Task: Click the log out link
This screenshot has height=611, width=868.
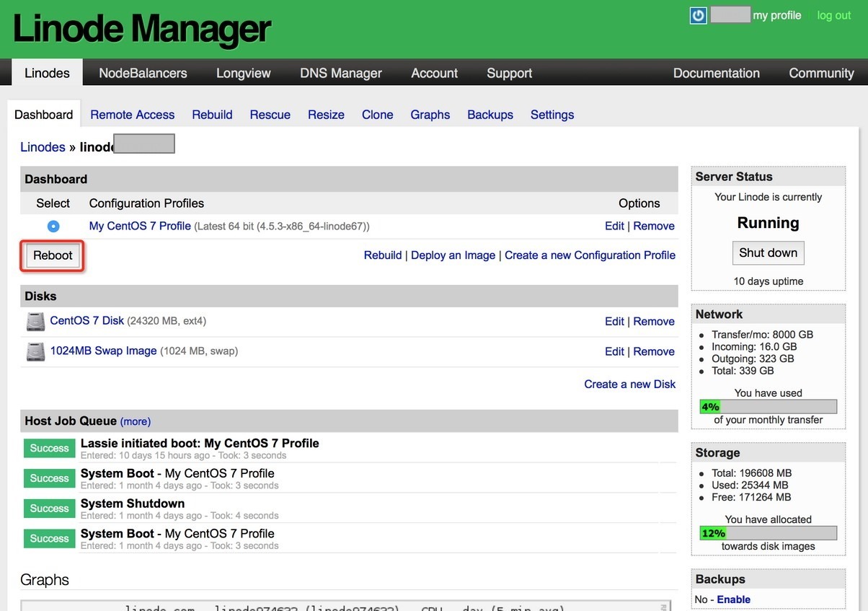Action: pos(834,15)
